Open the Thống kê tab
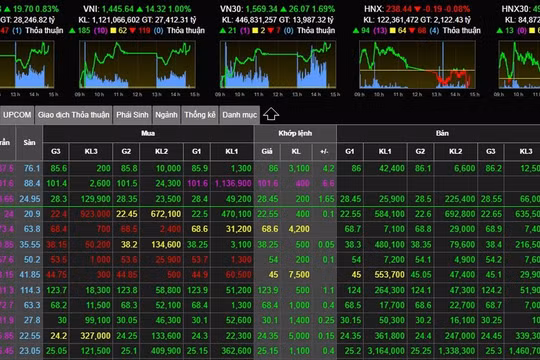This screenshot has width=540, height=360. click(x=200, y=115)
